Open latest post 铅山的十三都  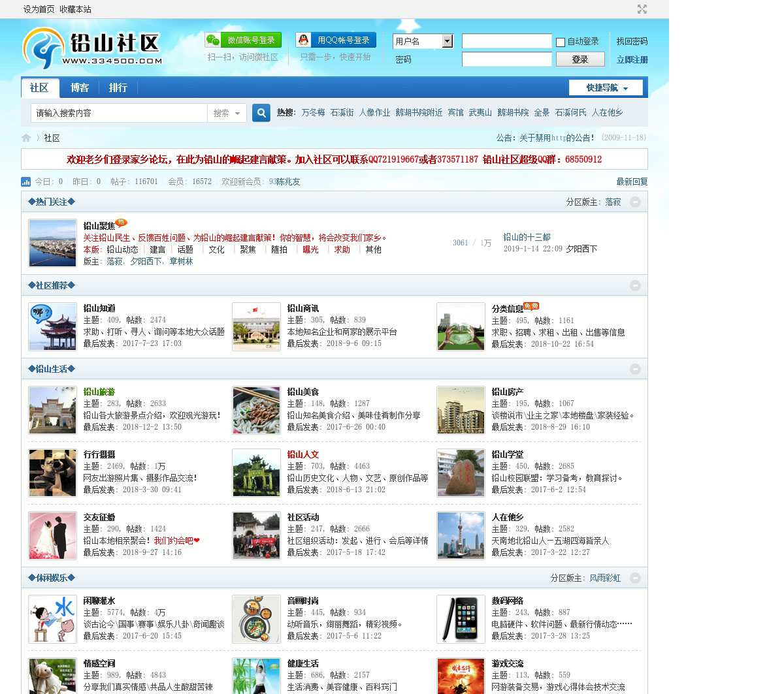point(527,237)
